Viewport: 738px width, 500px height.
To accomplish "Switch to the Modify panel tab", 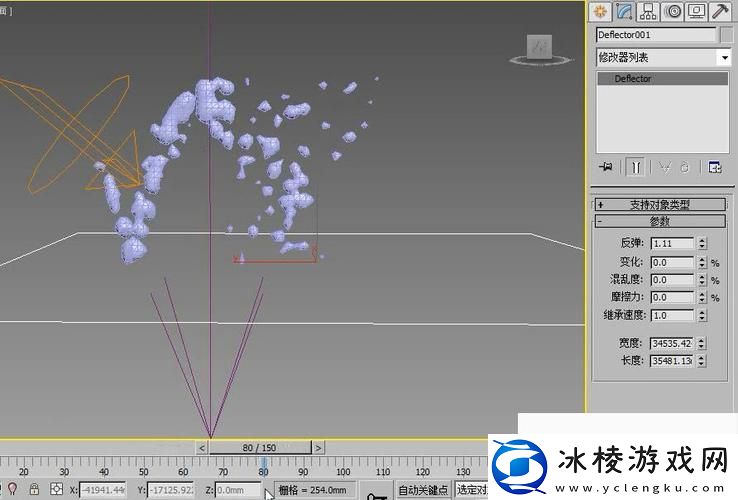I will [624, 11].
